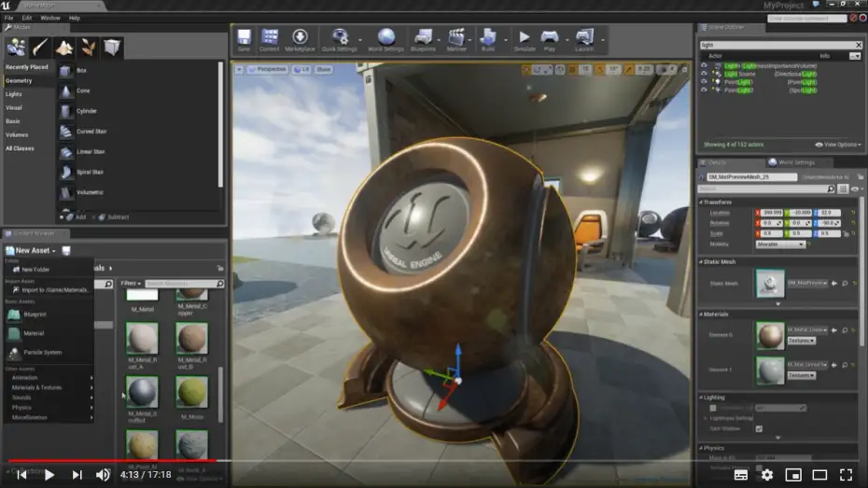Use selected asset arrow for Static Mesh
This screenshot has height=488, width=868.
[834, 284]
